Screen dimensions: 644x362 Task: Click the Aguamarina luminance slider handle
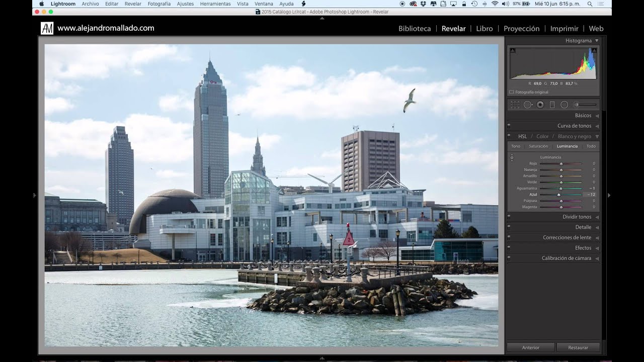pyautogui.click(x=560, y=189)
